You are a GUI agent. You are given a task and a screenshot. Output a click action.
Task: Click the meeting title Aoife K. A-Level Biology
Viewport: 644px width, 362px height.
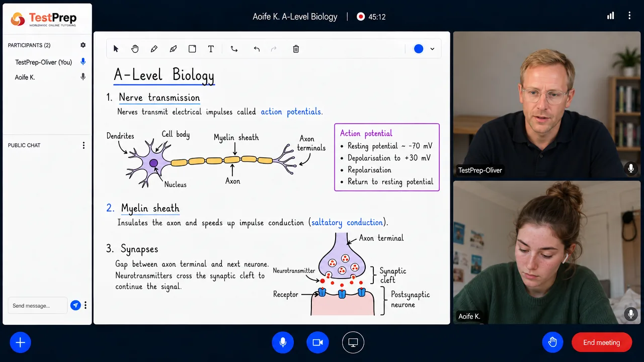click(295, 17)
